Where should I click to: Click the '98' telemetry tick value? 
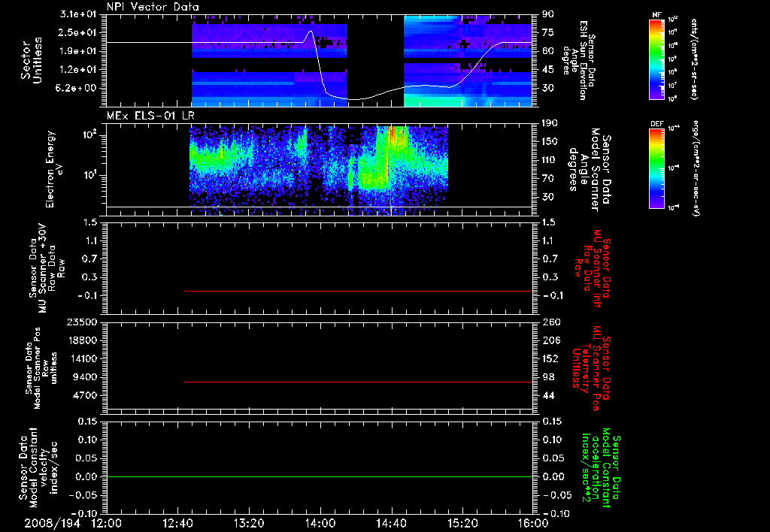(548, 377)
